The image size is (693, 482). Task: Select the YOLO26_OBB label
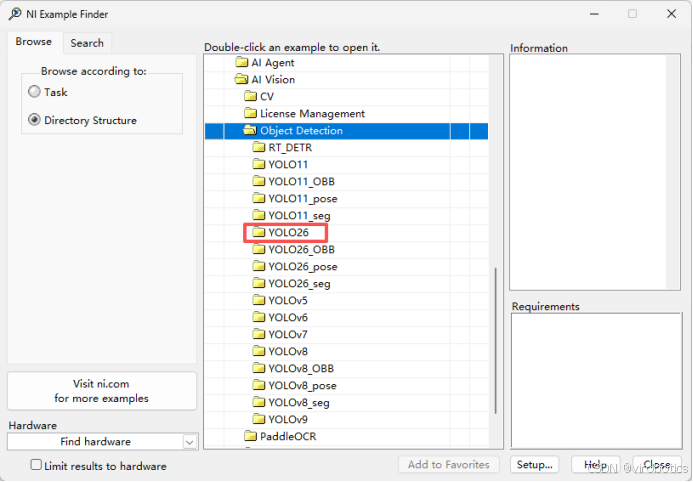(x=301, y=250)
